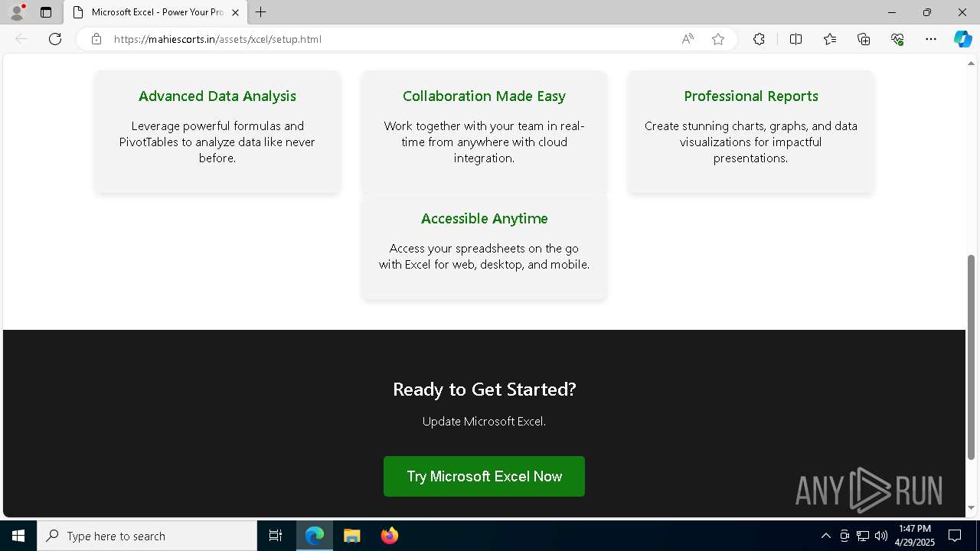The image size is (980, 551).
Task: Add this page to favorites
Action: (x=718, y=39)
